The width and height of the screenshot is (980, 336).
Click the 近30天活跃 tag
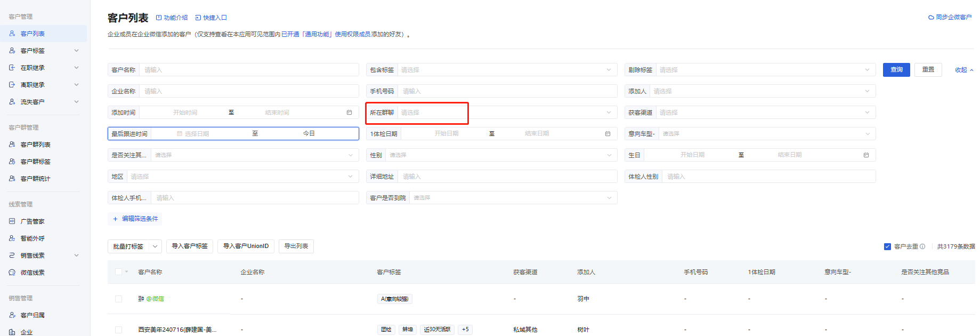(x=437, y=330)
